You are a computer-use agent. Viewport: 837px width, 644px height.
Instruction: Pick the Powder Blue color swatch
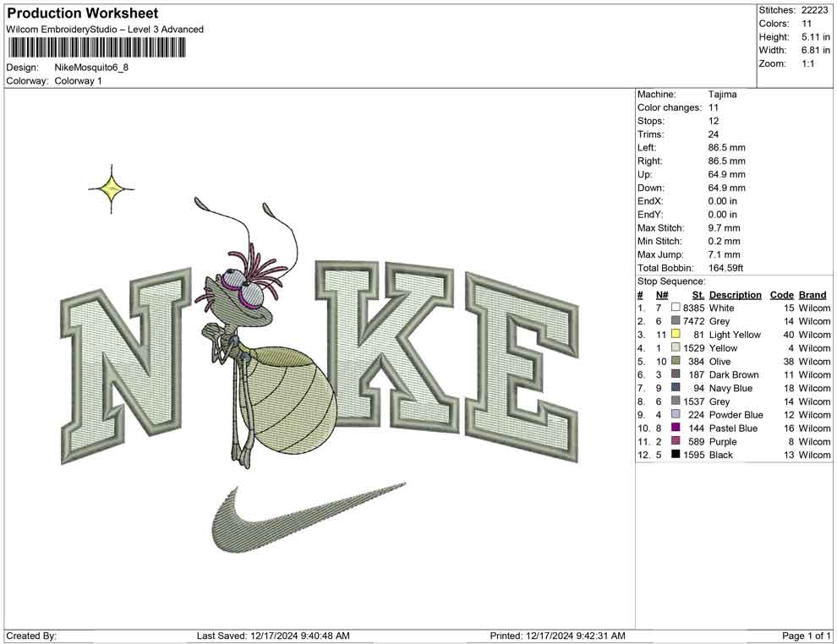676,414
